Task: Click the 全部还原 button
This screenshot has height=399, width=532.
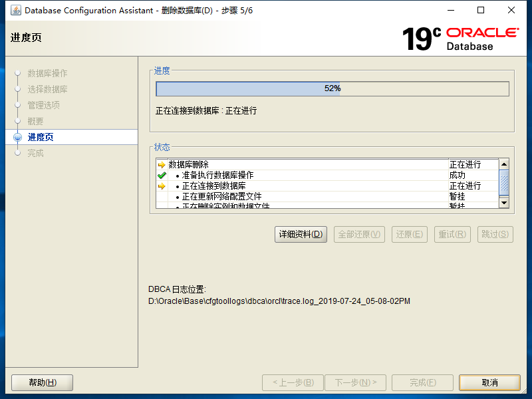Action: 359,234
